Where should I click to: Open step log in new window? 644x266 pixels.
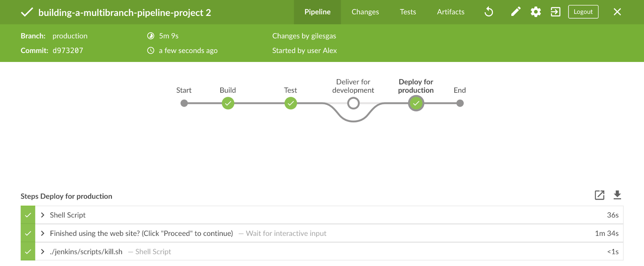click(599, 195)
